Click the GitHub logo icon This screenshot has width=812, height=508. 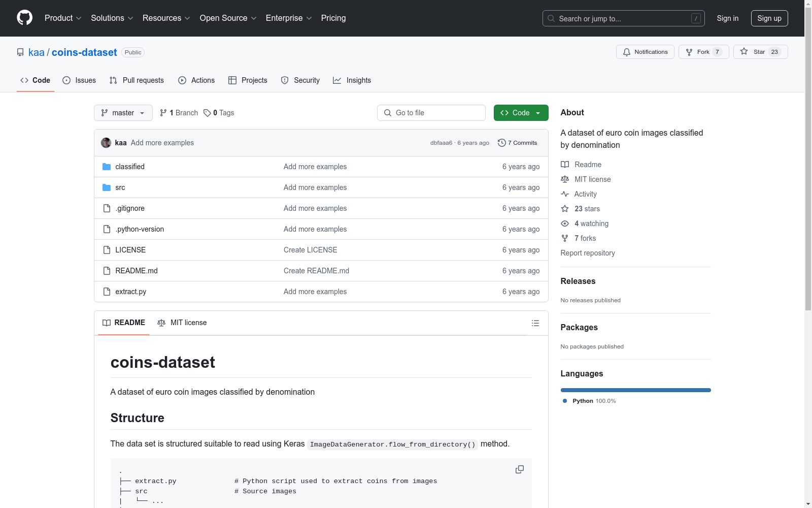pos(24,18)
